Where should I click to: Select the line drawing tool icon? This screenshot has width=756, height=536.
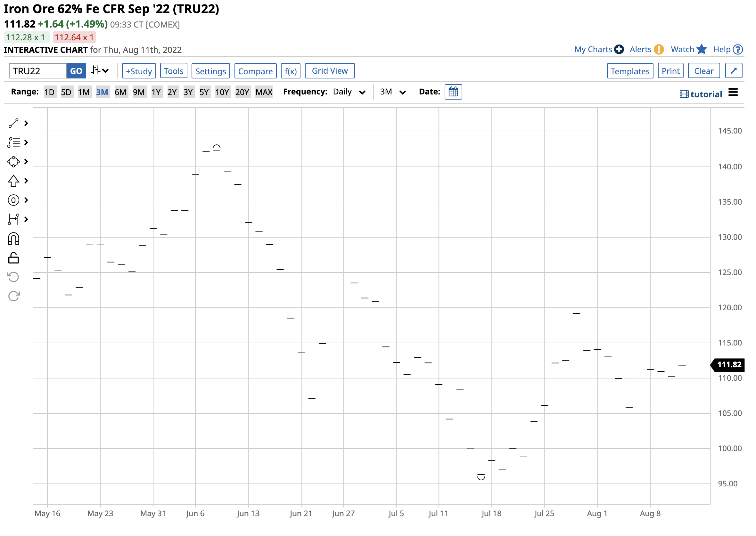[x=13, y=124]
